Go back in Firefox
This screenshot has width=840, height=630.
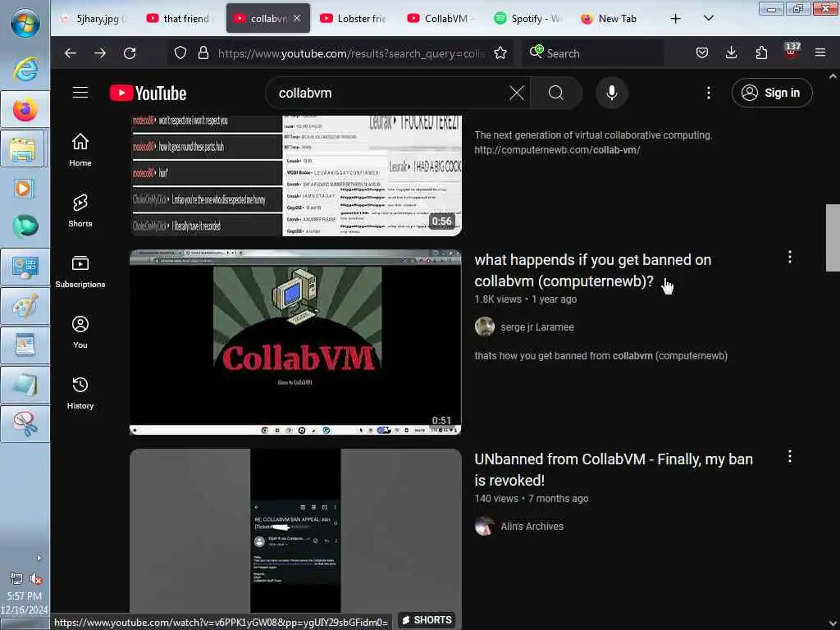coord(71,52)
